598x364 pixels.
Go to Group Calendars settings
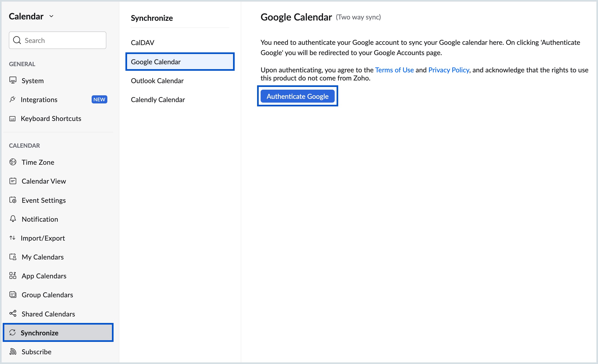point(47,295)
